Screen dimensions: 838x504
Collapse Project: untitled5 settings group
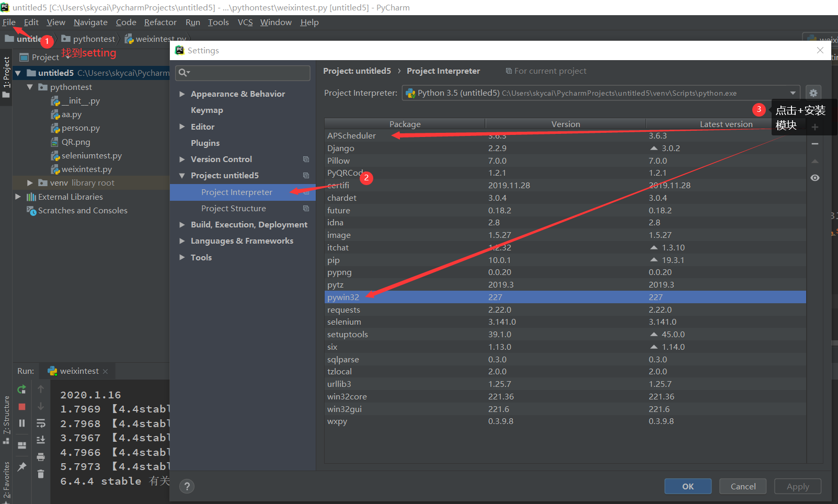pos(182,176)
